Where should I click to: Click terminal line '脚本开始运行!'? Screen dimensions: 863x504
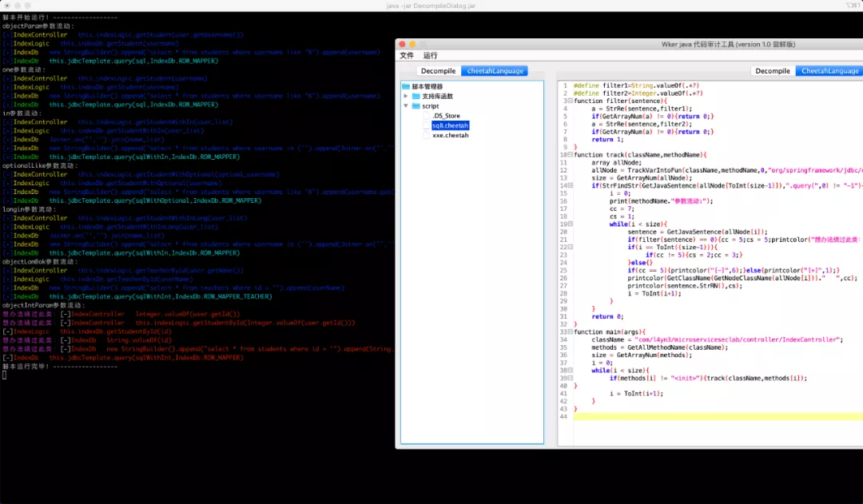60,18
